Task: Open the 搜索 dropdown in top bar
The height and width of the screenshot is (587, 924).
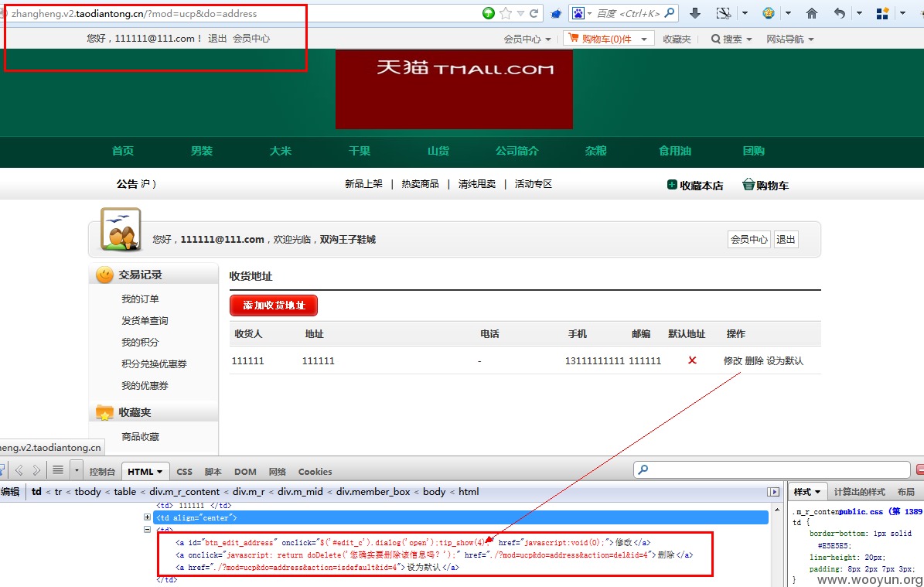Action: point(731,39)
